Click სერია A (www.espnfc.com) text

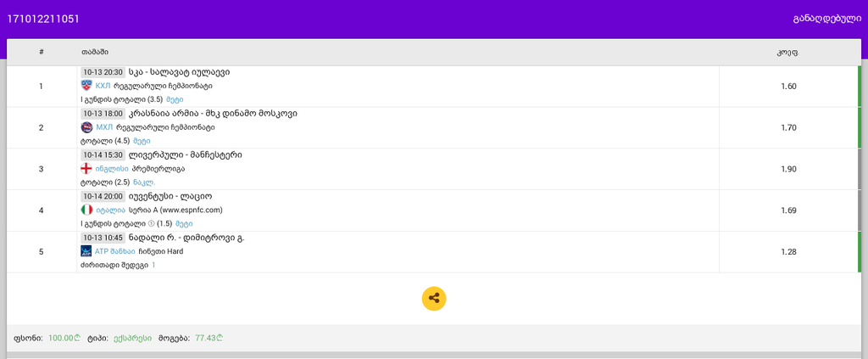pos(175,210)
